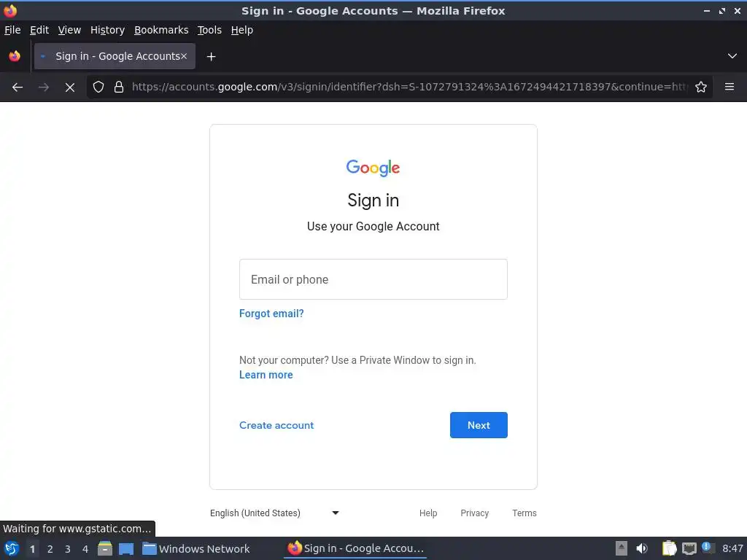Switch to workspace 4 in the pager
Viewport: 747px width, 560px height.
click(x=85, y=549)
